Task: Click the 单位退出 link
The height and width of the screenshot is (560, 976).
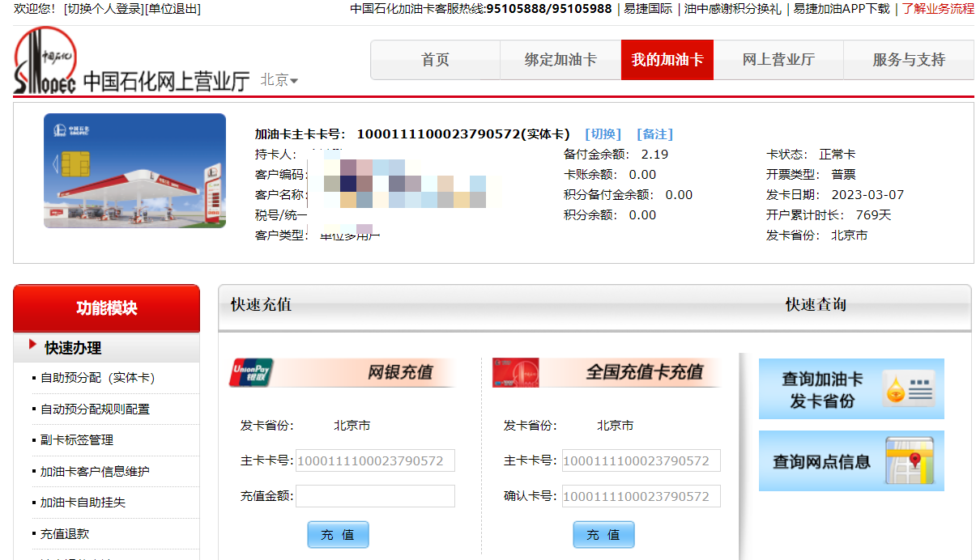Action: click(173, 9)
